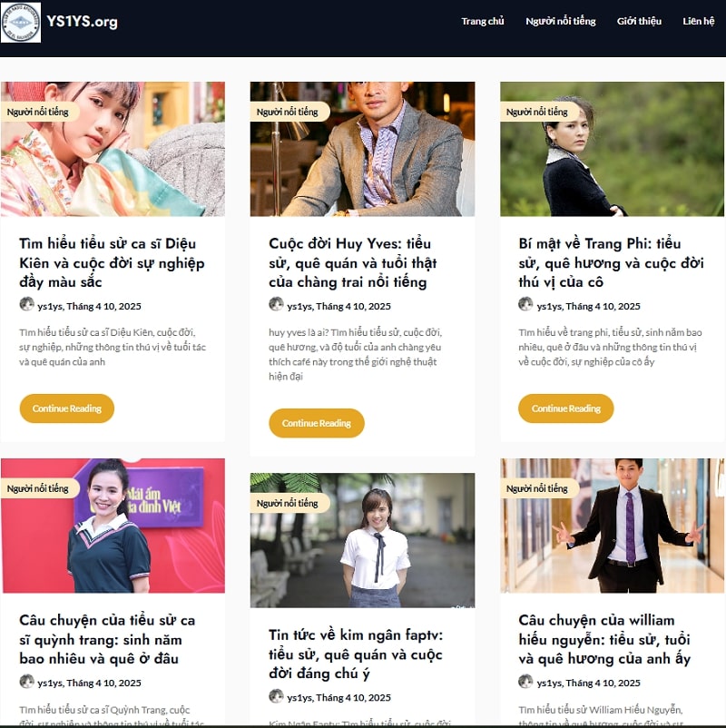The image size is (726, 728).
Task: Open the Bí mật về Trang Phi headline
Action: [611, 262]
